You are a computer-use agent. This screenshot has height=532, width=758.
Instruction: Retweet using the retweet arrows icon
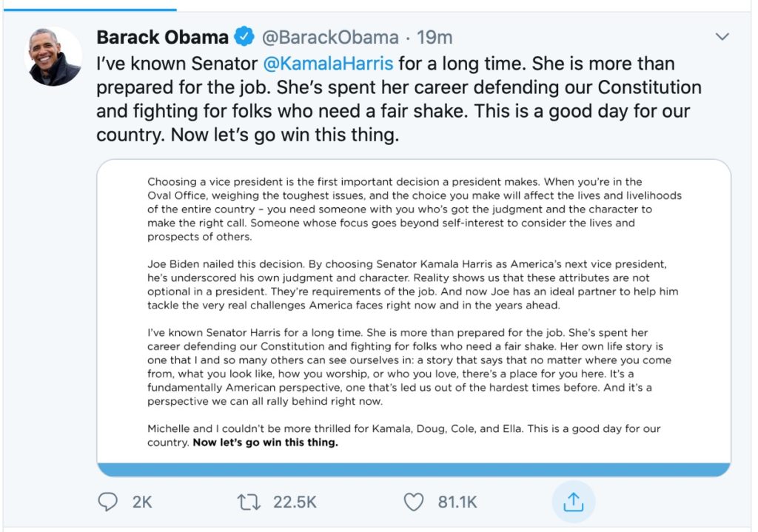pyautogui.click(x=248, y=502)
